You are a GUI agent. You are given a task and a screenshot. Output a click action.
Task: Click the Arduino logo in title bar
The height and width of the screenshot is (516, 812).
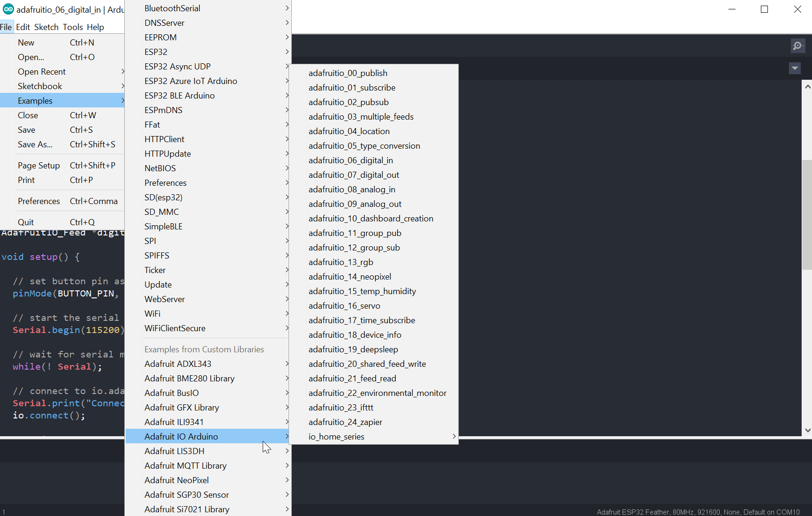(8, 9)
